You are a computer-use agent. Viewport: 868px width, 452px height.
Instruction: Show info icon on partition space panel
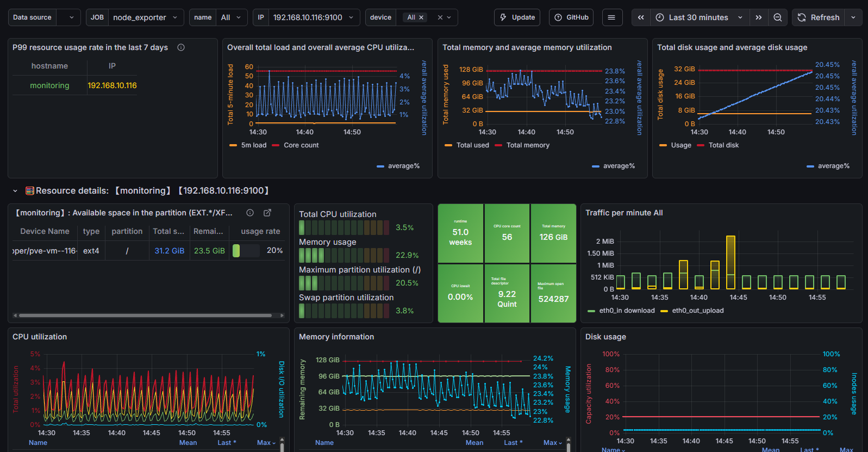(x=250, y=213)
